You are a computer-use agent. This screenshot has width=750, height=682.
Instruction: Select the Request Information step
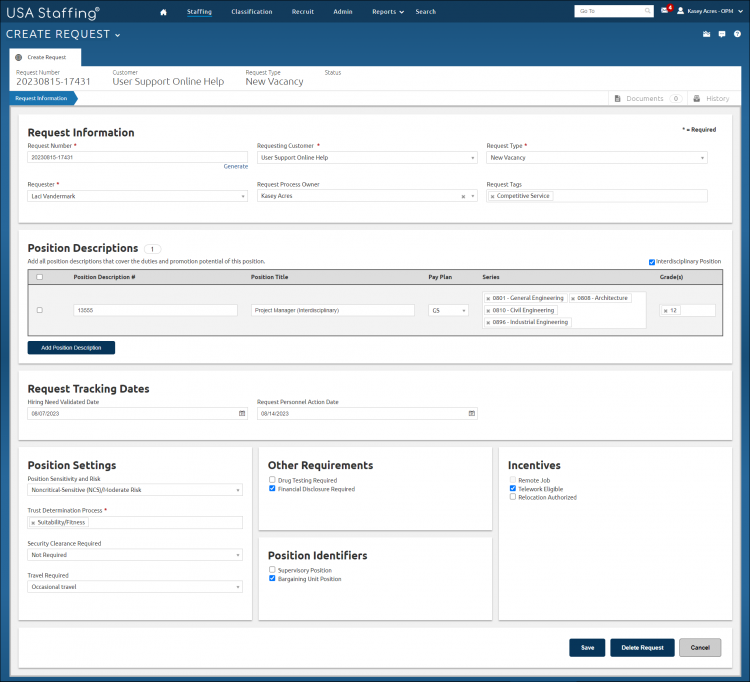[42, 99]
